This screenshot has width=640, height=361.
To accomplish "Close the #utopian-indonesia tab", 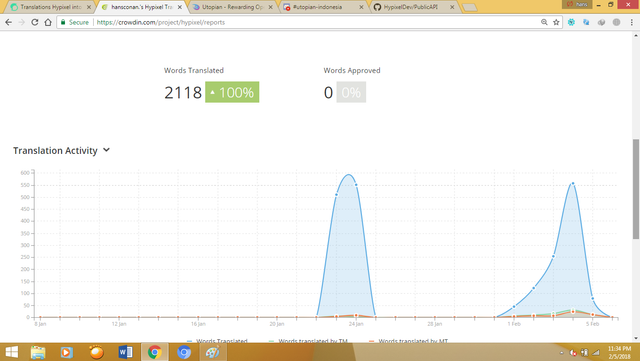I will [361, 7].
